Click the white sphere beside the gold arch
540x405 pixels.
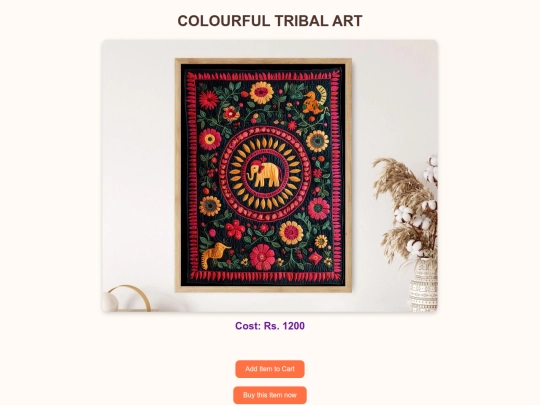[110, 302]
